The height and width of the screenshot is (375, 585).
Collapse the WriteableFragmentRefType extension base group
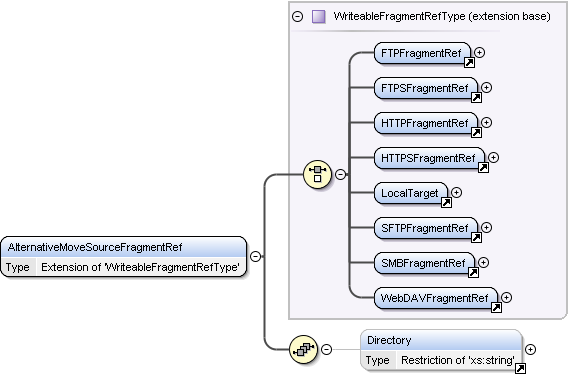[x=297, y=16]
